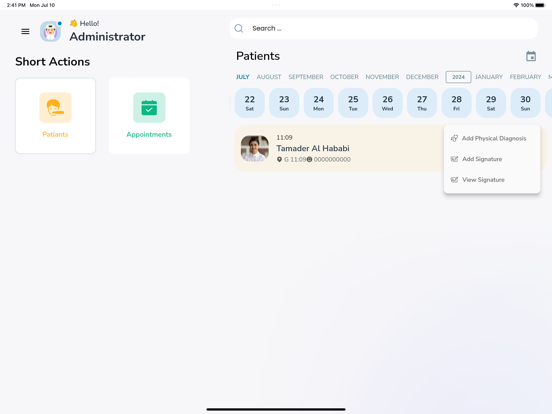Click phone number 0000000000
Image resolution: width=552 pixels, height=414 pixels.
click(x=332, y=159)
